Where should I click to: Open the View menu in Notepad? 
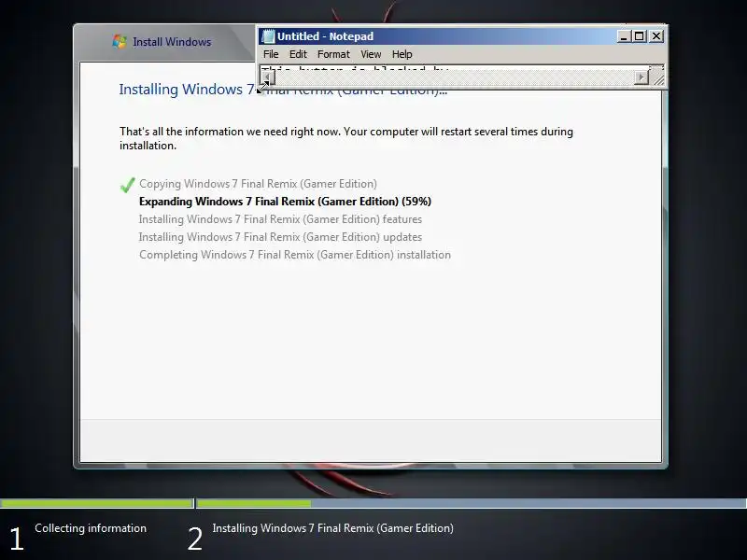point(371,54)
